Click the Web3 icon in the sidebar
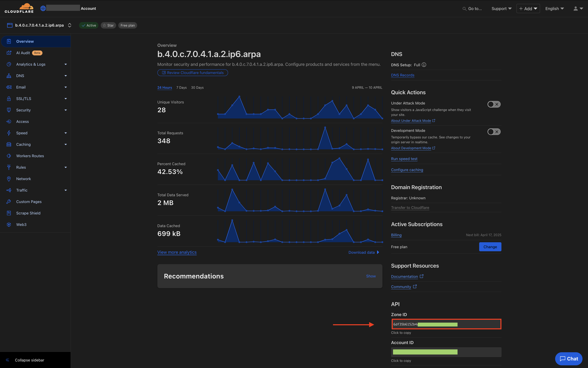Screen dimensions: 588x368 pyautogui.click(x=9, y=224)
